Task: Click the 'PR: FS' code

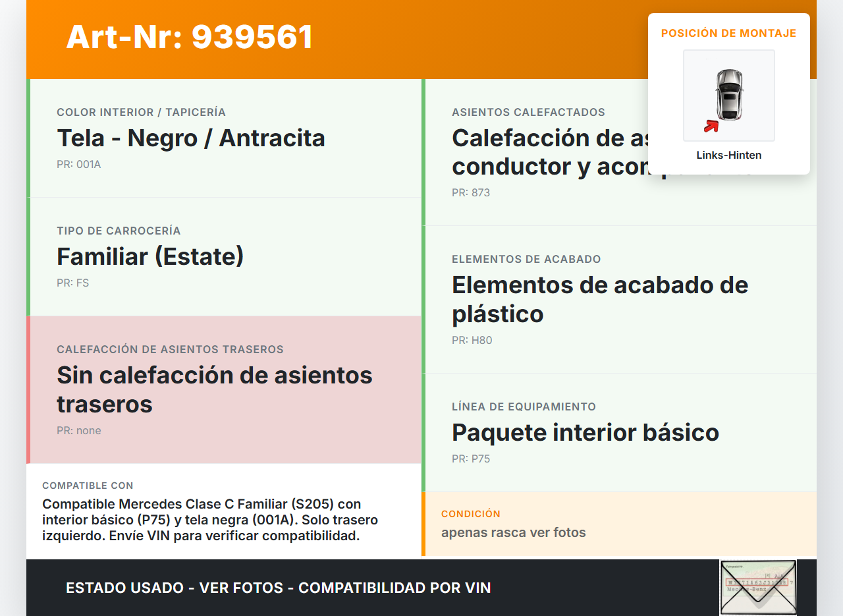Action: (x=73, y=283)
